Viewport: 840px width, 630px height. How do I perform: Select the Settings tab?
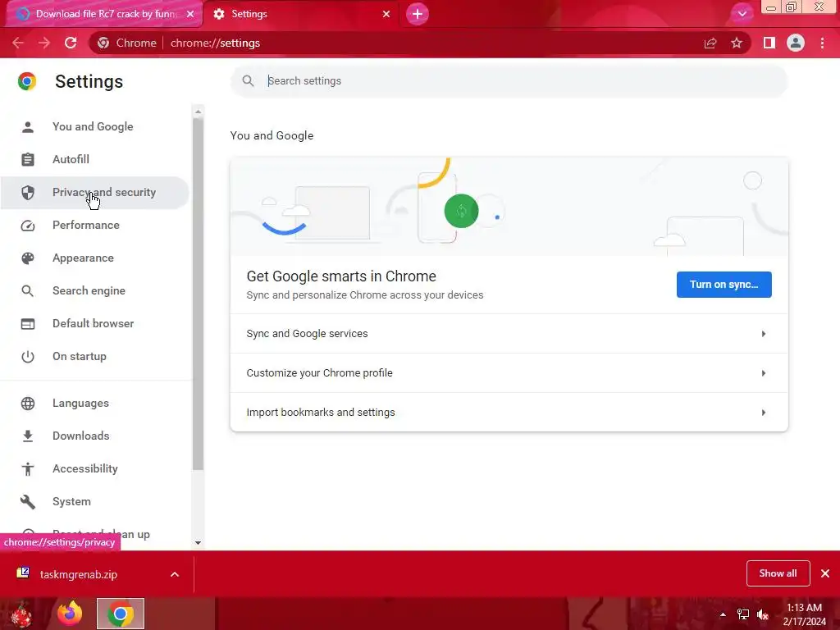coord(302,14)
